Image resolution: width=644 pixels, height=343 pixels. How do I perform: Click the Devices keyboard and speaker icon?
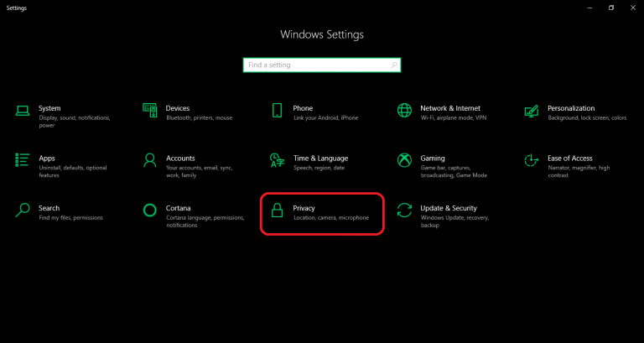pyautogui.click(x=150, y=110)
